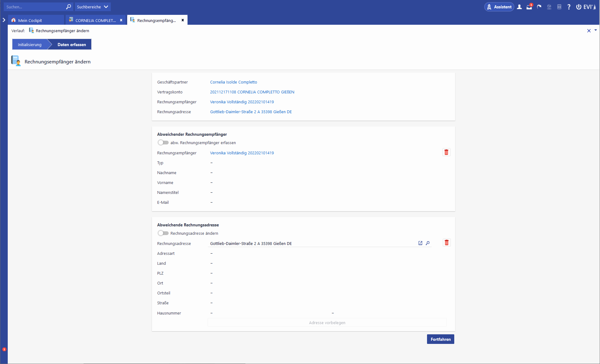Open the Suchbereiche dropdown
This screenshot has height=364, width=600.
pos(93,7)
